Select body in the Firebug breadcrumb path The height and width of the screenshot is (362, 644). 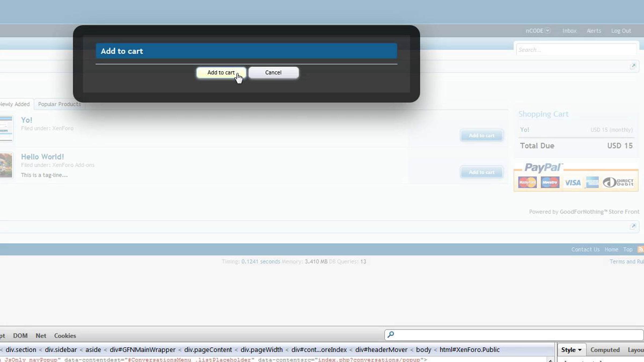423,350
